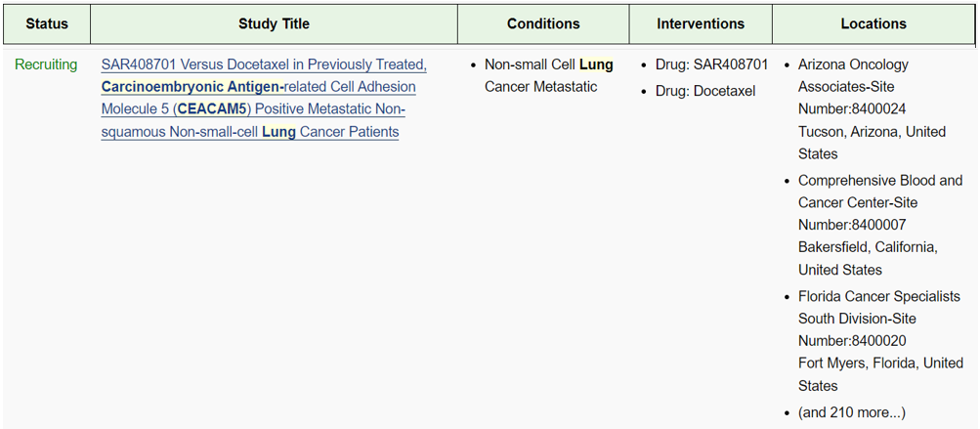980x429 pixels.
Task: Select the Conditions column header
Action: pos(542,23)
